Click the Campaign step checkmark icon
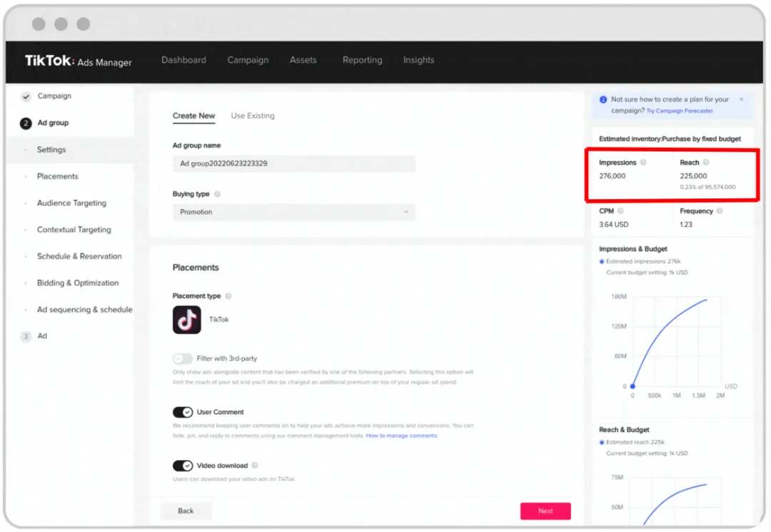The width and height of the screenshot is (771, 532). pyautogui.click(x=26, y=96)
